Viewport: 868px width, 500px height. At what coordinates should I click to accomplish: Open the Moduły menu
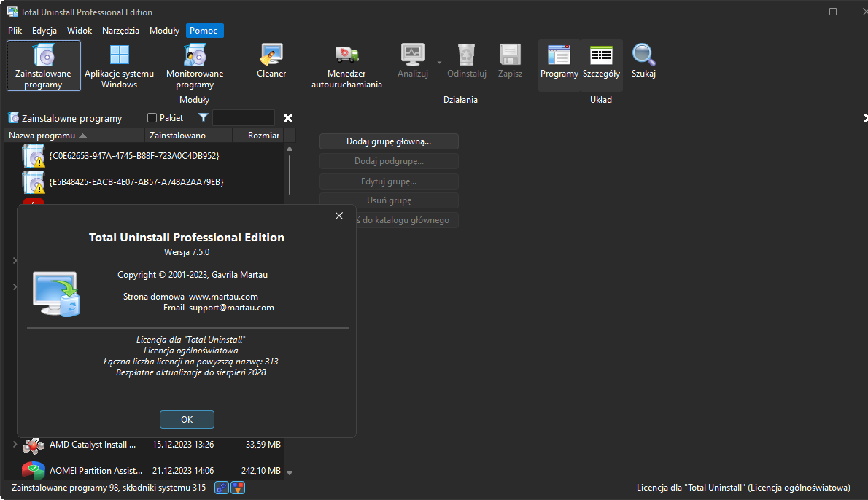[164, 31]
